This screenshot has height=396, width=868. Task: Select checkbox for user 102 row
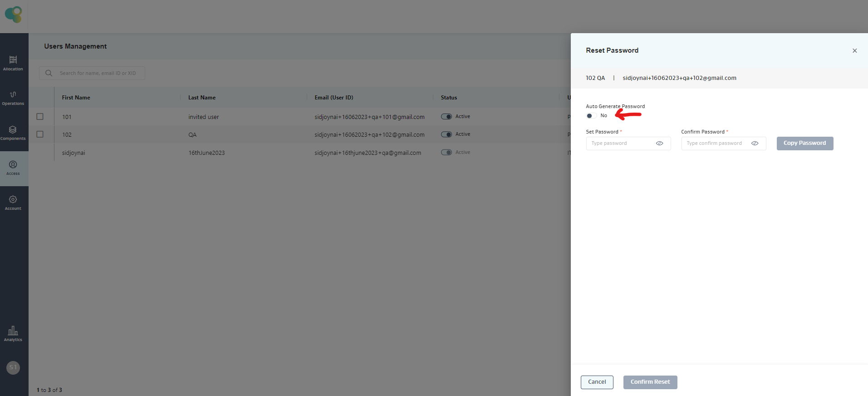coord(40,134)
